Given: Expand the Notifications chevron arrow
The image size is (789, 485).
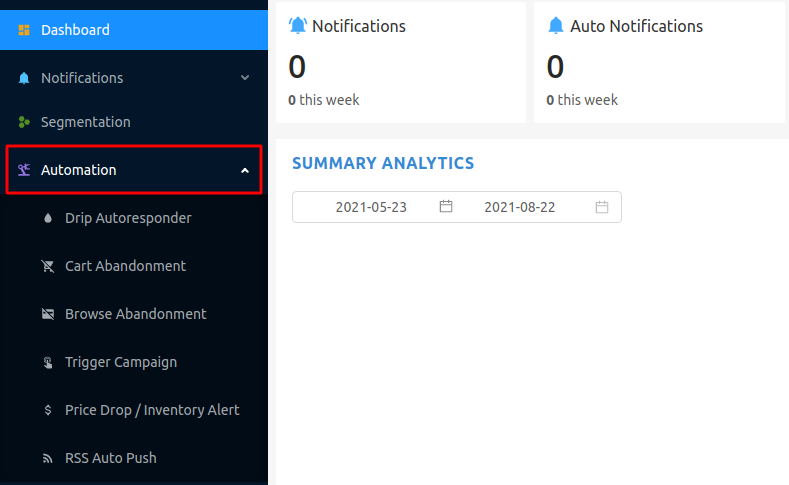Looking at the screenshot, I should [245, 77].
